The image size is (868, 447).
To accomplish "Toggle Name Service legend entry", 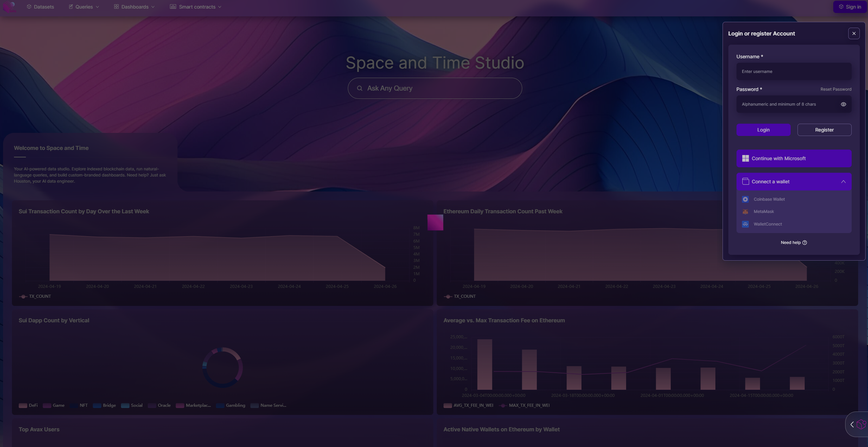I will (268, 406).
